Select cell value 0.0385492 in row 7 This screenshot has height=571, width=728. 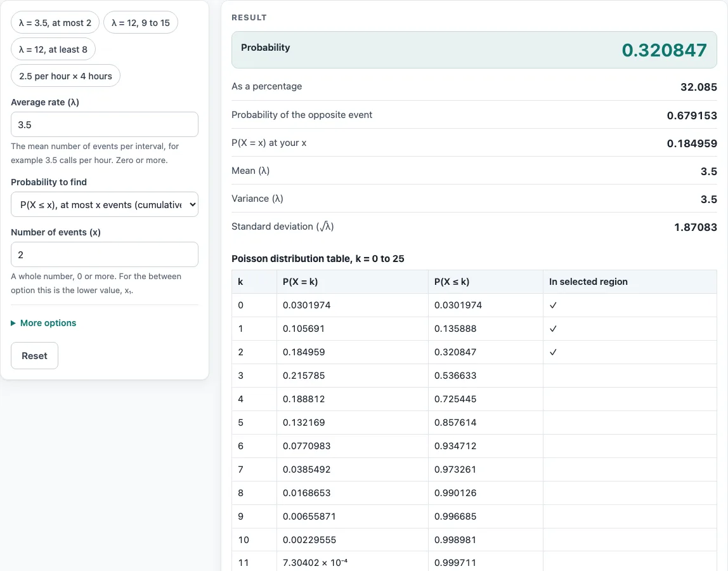coord(306,469)
